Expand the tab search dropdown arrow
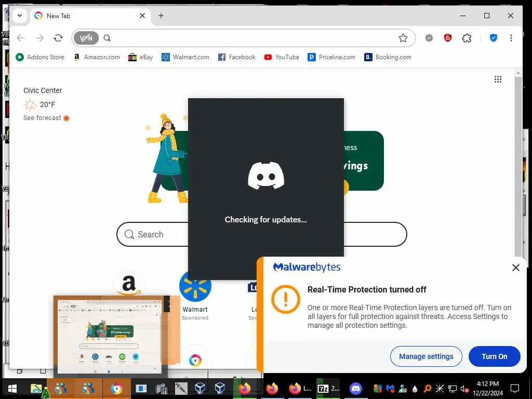This screenshot has height=399, width=532. tap(20, 16)
